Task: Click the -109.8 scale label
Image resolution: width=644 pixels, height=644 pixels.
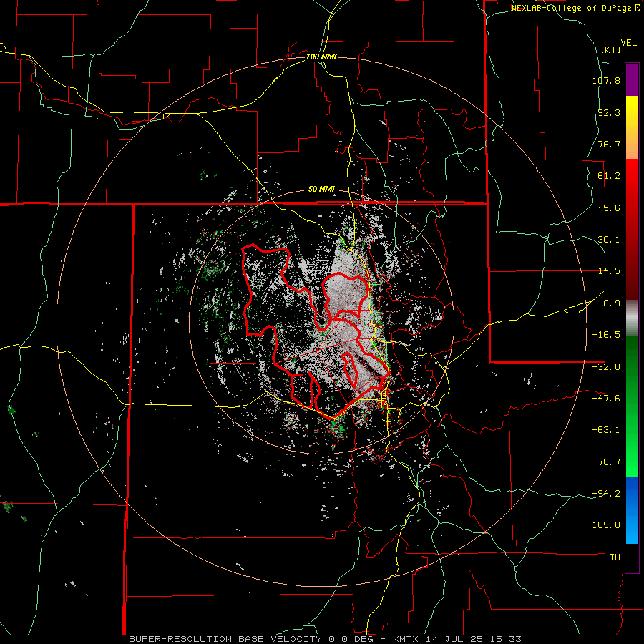Action: (603, 525)
